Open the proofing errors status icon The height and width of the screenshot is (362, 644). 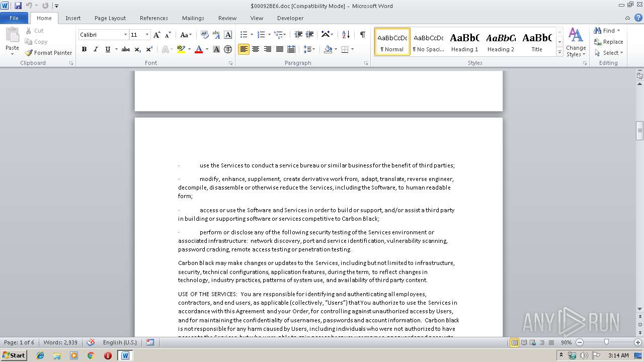91,342
